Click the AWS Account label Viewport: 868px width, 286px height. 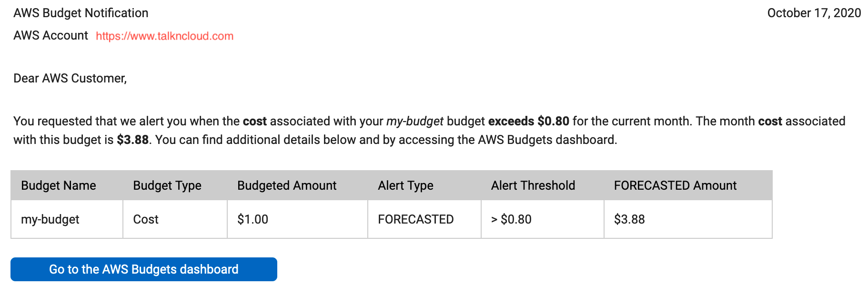coord(50,35)
